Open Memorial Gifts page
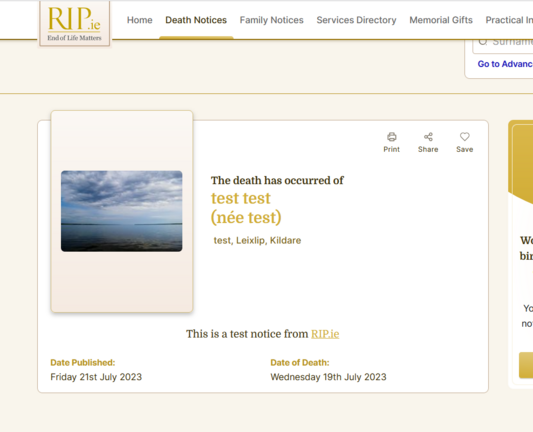Viewport: 533px width, 432px height. tap(441, 20)
